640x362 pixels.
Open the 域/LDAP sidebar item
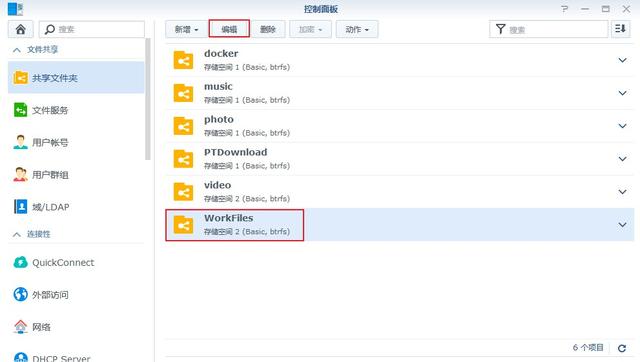[x=76, y=207]
